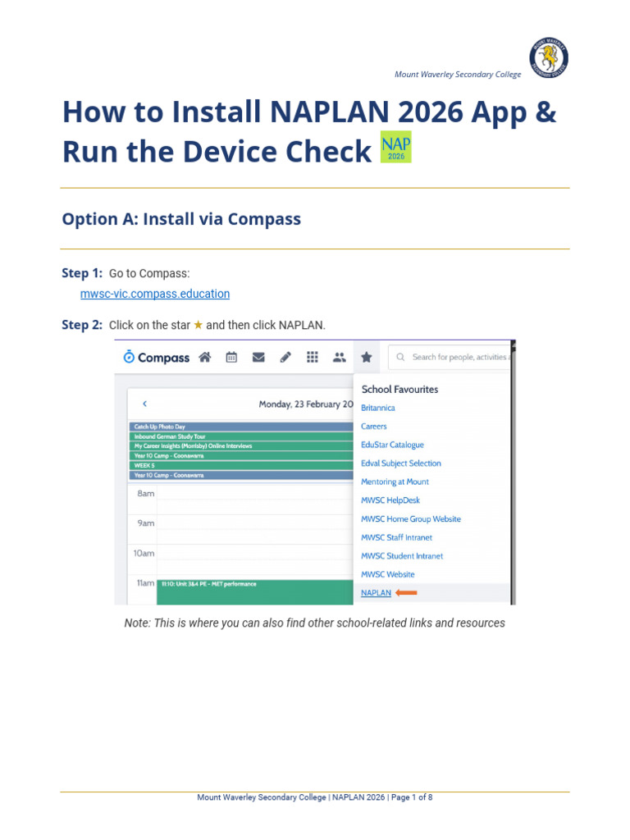Click the Compass home icon
The width and height of the screenshot is (630, 840).
pyautogui.click(x=204, y=358)
